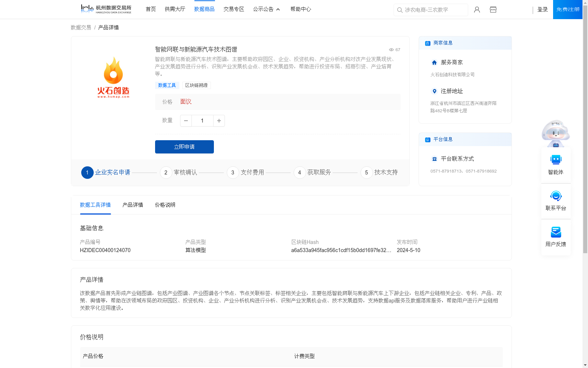This screenshot has width=588, height=368.
Task: Click the 免费注册 button
Action: coord(568,10)
